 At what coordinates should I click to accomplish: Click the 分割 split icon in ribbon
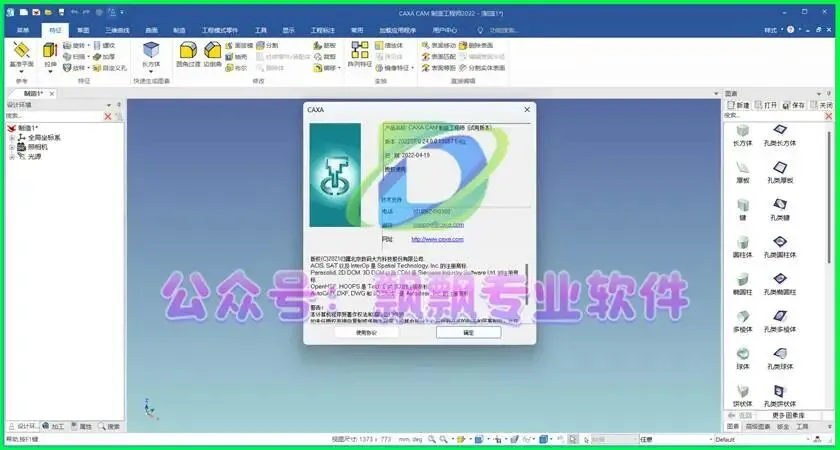260,46
